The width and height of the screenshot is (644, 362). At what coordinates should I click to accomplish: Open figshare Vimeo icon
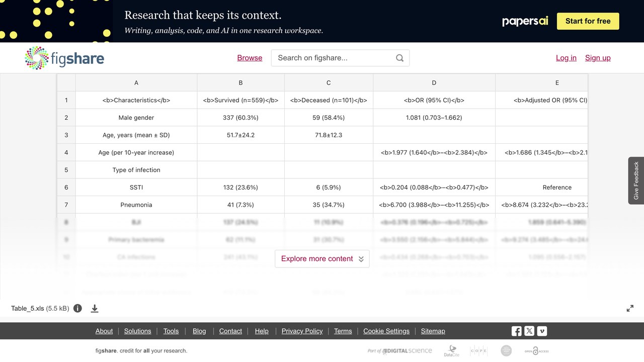pos(542,331)
